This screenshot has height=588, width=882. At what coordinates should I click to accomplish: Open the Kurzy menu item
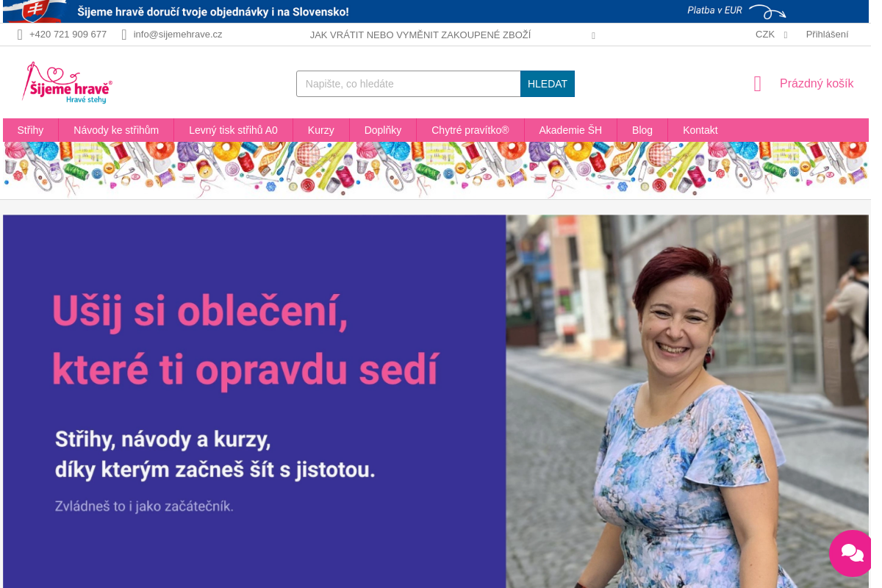tap(321, 130)
